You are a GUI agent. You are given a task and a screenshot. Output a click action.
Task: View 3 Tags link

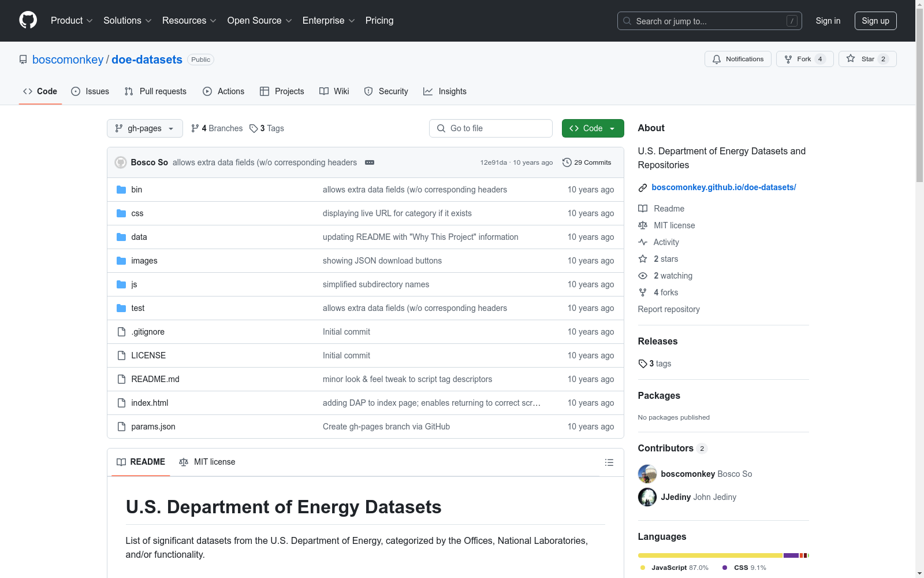point(267,128)
